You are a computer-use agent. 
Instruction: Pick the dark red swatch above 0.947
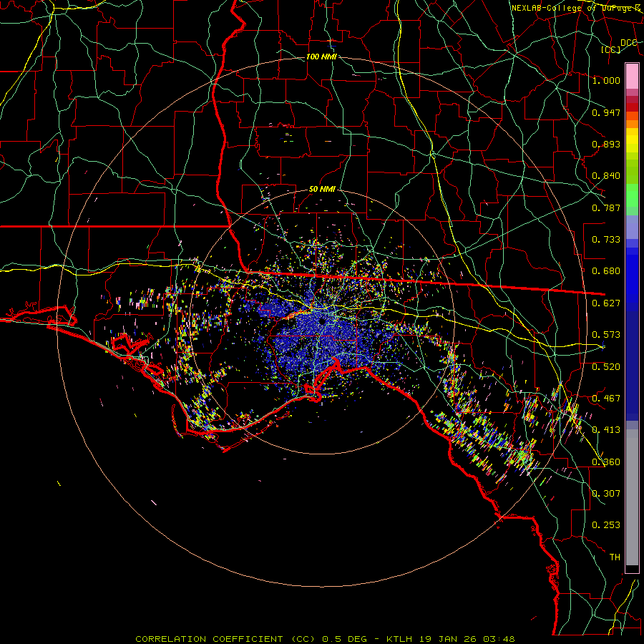point(632,99)
